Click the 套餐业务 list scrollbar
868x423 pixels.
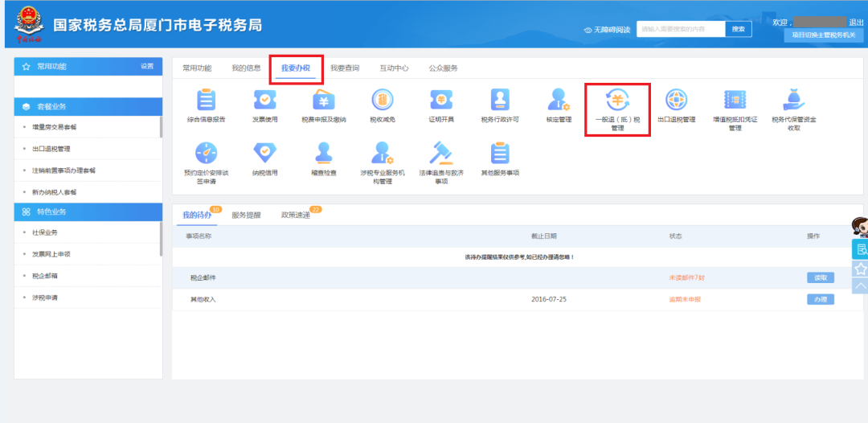pyautogui.click(x=161, y=127)
